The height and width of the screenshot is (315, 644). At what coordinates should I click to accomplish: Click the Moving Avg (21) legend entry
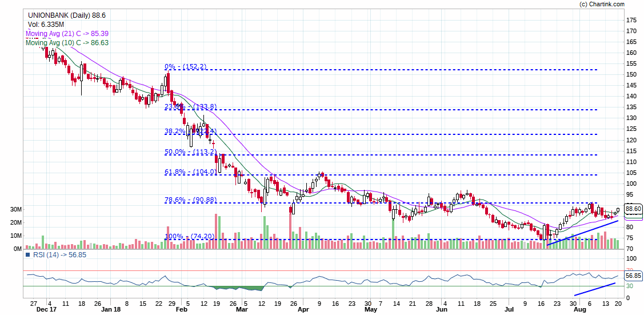point(67,34)
